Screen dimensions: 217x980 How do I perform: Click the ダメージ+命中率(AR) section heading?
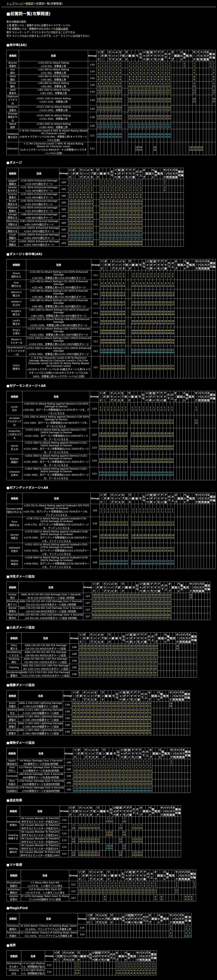[24, 254]
